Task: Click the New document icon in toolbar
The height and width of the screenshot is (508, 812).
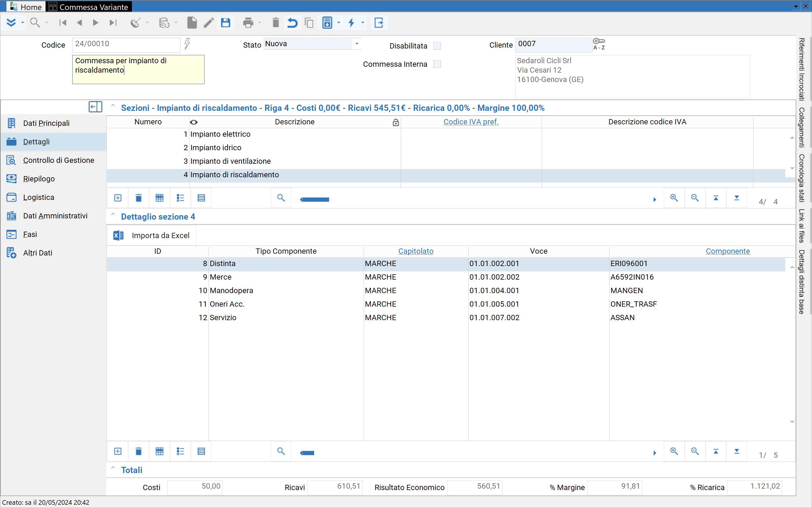Action: [x=192, y=23]
